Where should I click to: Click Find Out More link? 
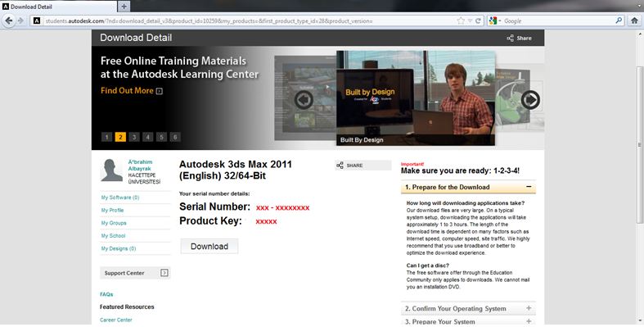point(127,90)
